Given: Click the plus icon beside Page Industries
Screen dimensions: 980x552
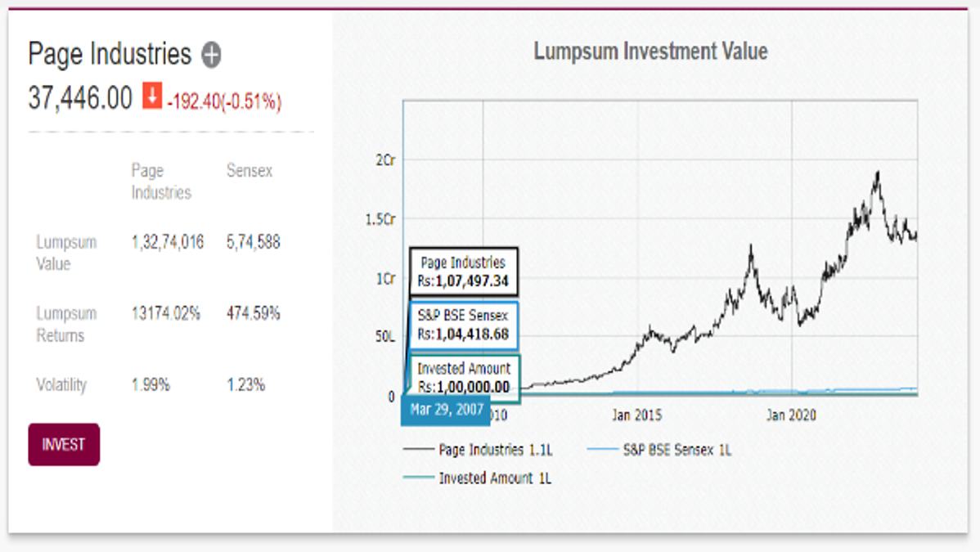Looking at the screenshot, I should (x=211, y=55).
